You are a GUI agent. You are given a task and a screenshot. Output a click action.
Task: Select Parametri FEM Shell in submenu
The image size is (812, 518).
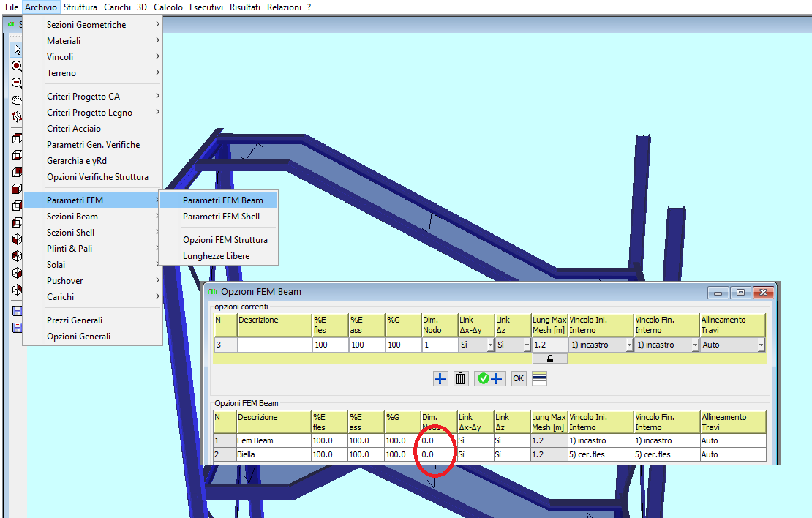[x=219, y=217]
